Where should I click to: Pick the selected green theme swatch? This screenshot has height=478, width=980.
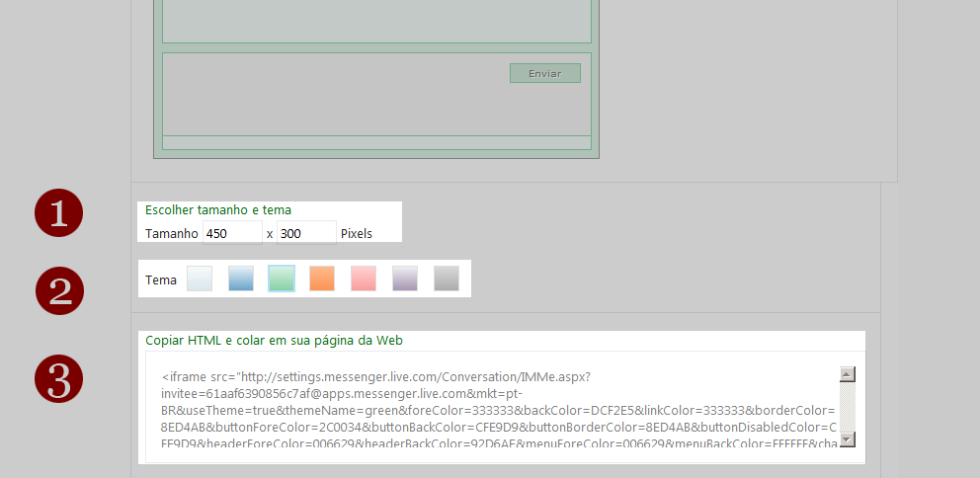[282, 279]
